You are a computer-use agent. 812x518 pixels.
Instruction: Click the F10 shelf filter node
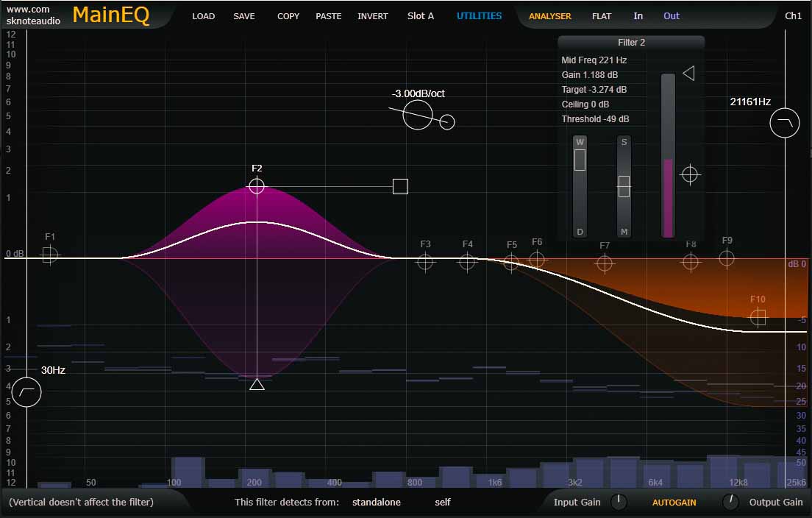pyautogui.click(x=758, y=317)
